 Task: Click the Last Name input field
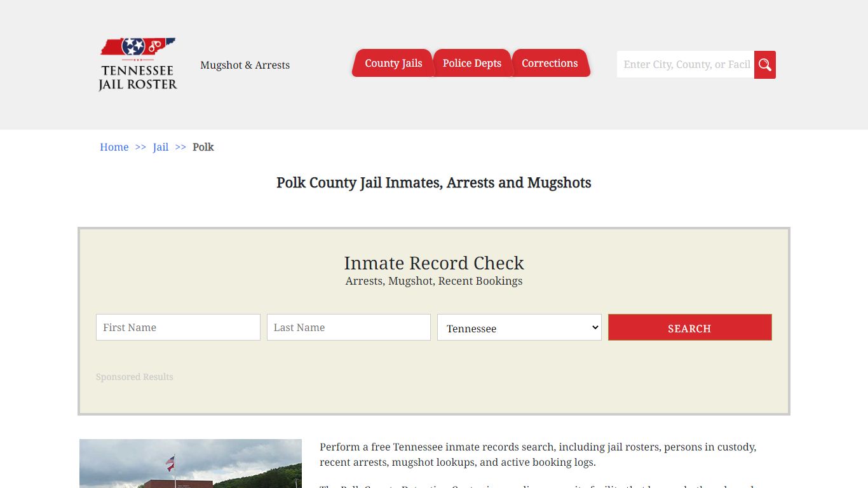point(349,327)
